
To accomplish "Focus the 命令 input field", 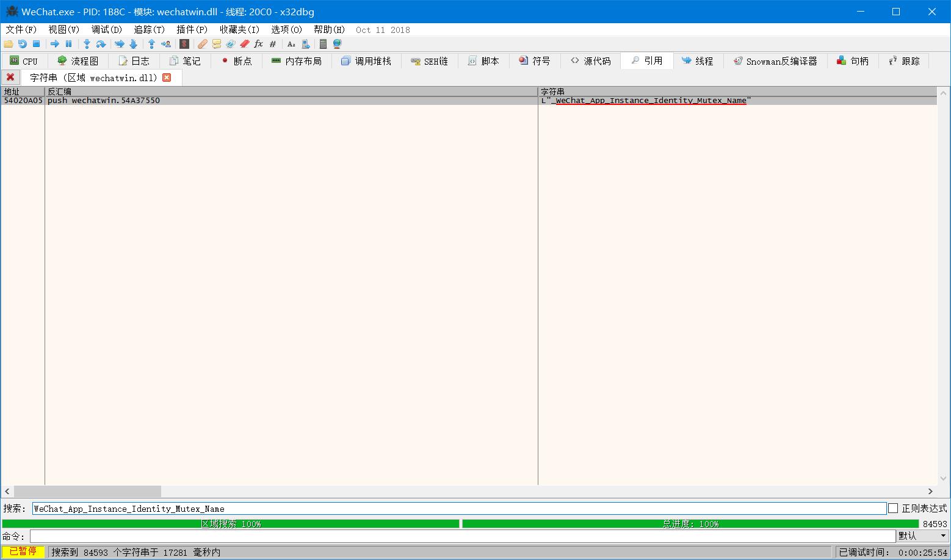I will (463, 536).
